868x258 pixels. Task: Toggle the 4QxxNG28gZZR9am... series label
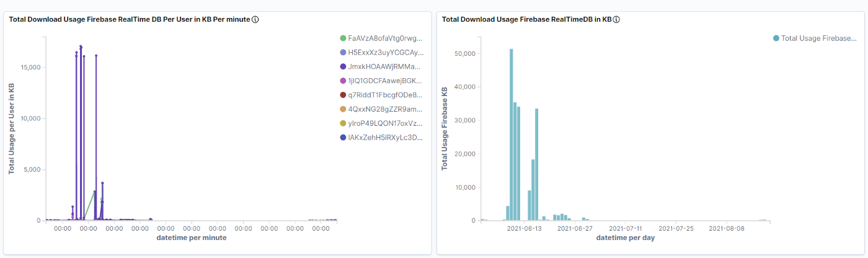385,109
